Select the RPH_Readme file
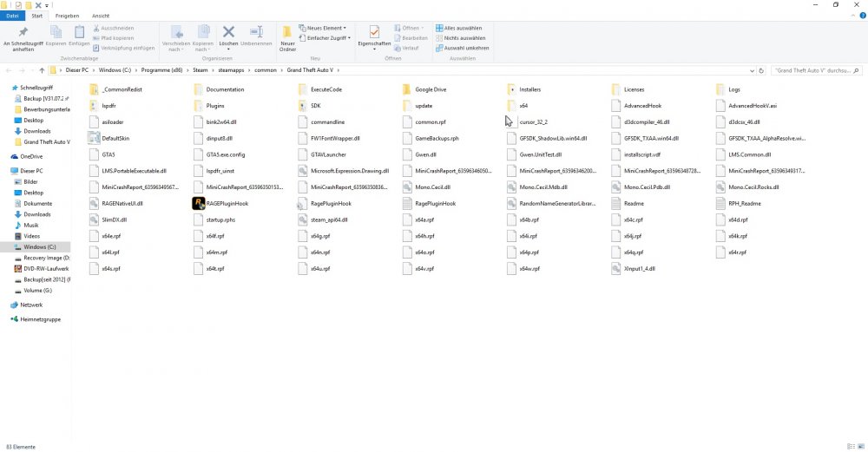Viewport: 868px width, 452px height. (739, 204)
